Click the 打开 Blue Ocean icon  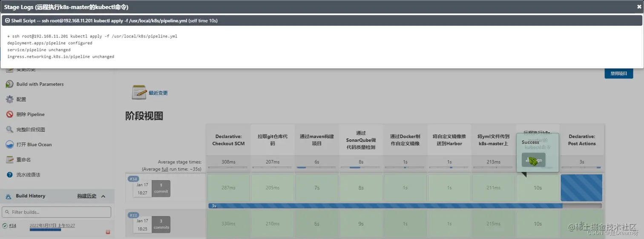coord(9,145)
